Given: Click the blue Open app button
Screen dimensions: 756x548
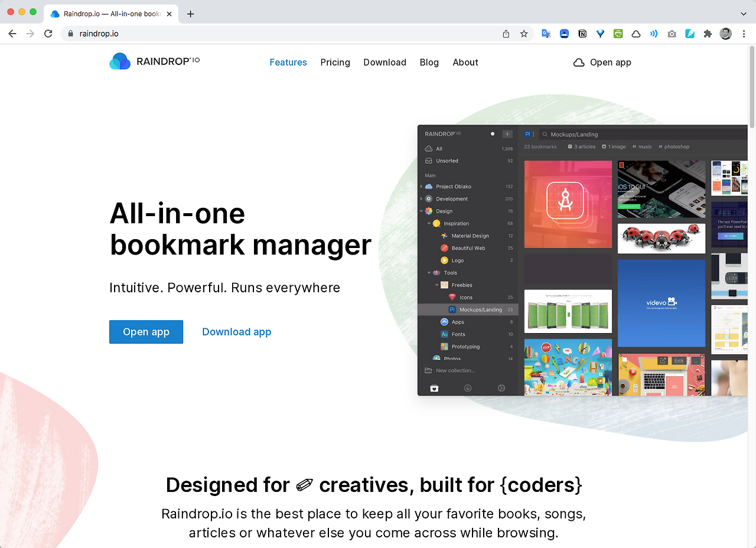Looking at the screenshot, I should pos(146,332).
